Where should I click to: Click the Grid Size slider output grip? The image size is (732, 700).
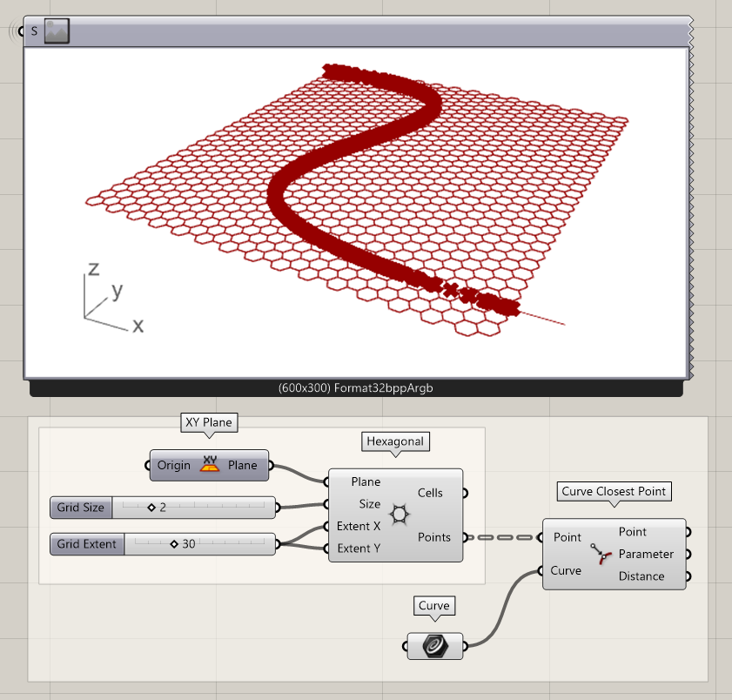[x=278, y=507]
